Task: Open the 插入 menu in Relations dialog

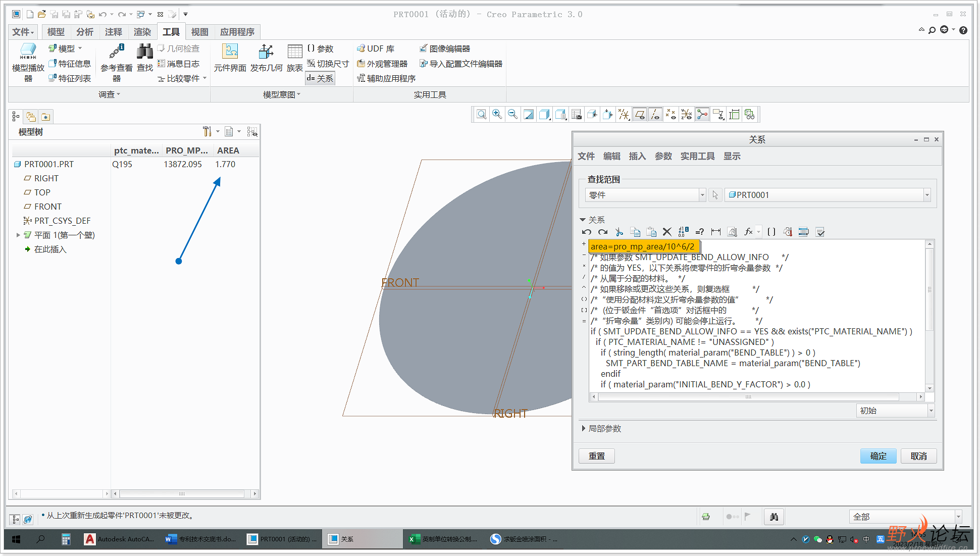Action: (x=637, y=156)
